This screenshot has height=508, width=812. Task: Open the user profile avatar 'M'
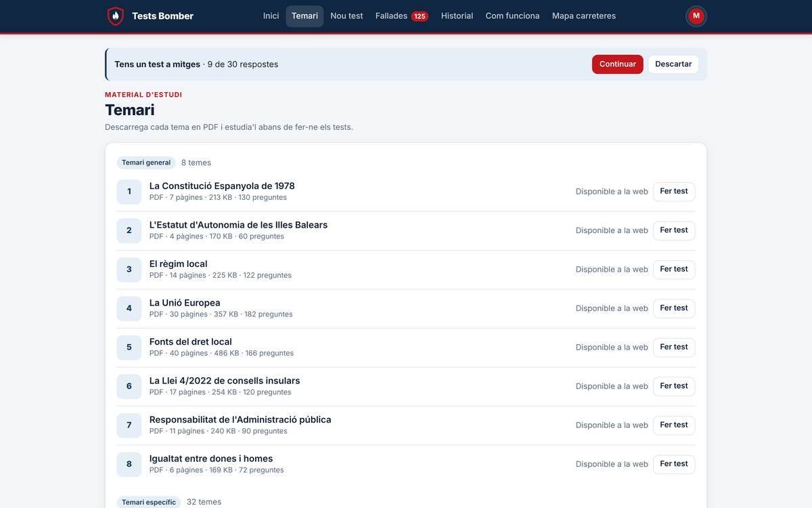click(x=696, y=16)
